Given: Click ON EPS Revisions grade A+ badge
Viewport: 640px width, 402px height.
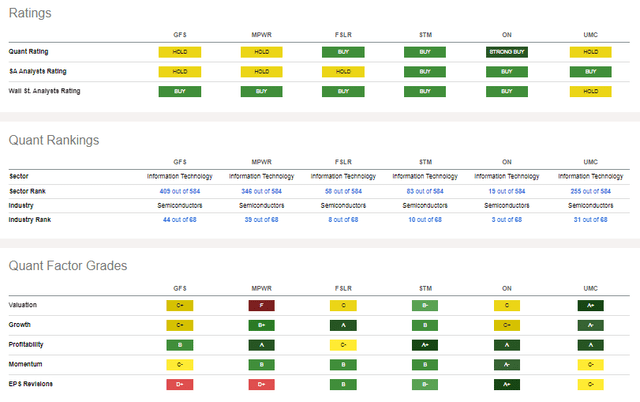Looking at the screenshot, I should pos(507,384).
